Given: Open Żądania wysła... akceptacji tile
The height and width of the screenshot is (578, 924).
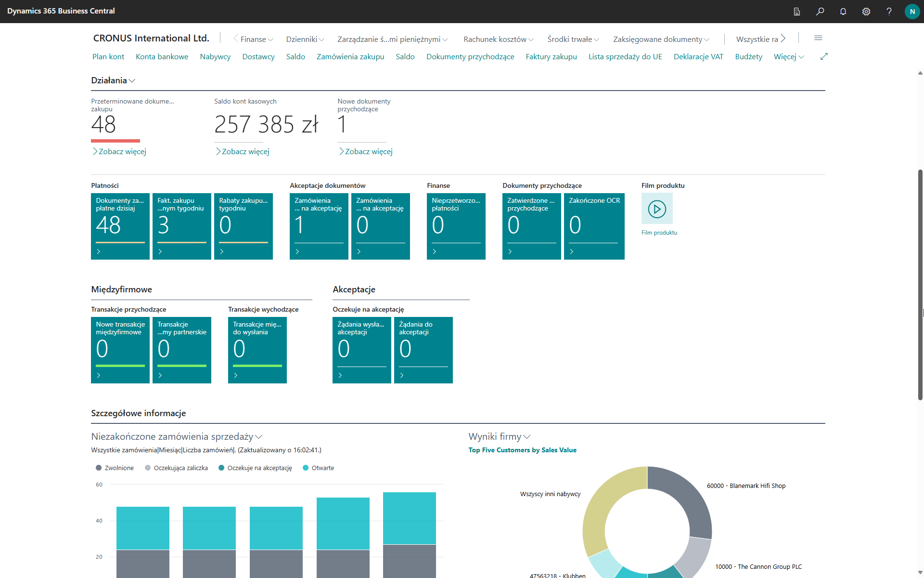Looking at the screenshot, I should coord(362,350).
